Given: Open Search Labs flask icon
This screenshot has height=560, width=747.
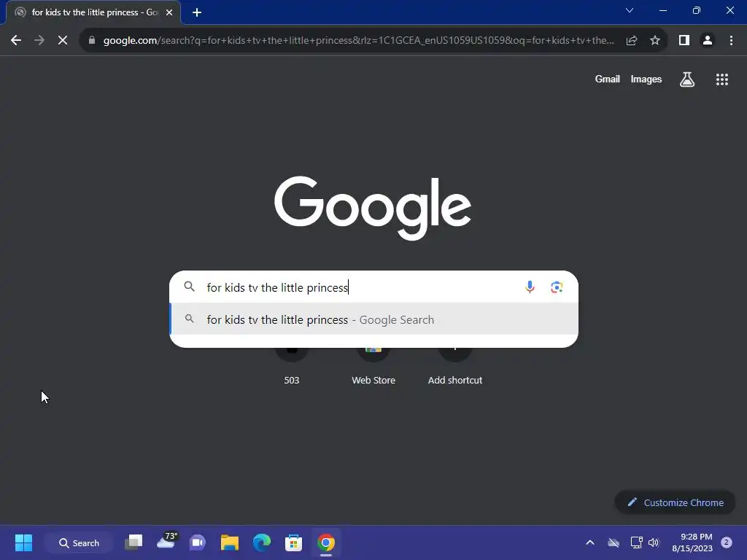Looking at the screenshot, I should tap(687, 79).
